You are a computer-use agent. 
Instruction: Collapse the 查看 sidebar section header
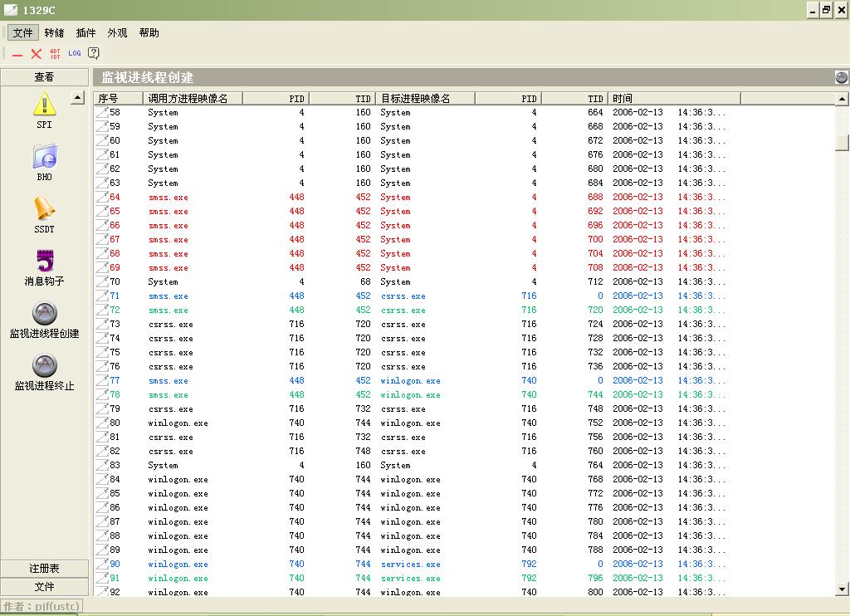pos(44,77)
